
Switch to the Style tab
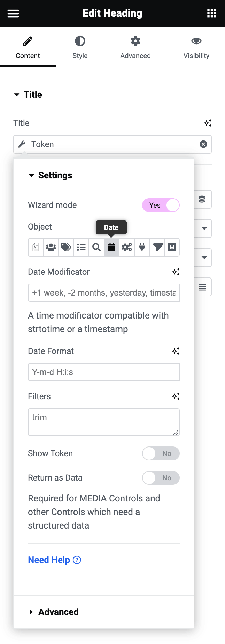coord(80,47)
